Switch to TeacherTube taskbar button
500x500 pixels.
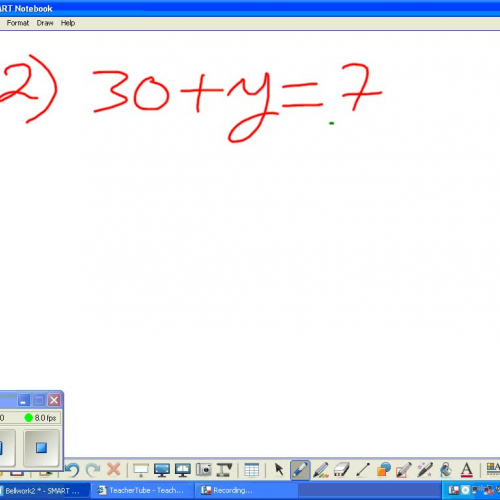[x=142, y=491]
